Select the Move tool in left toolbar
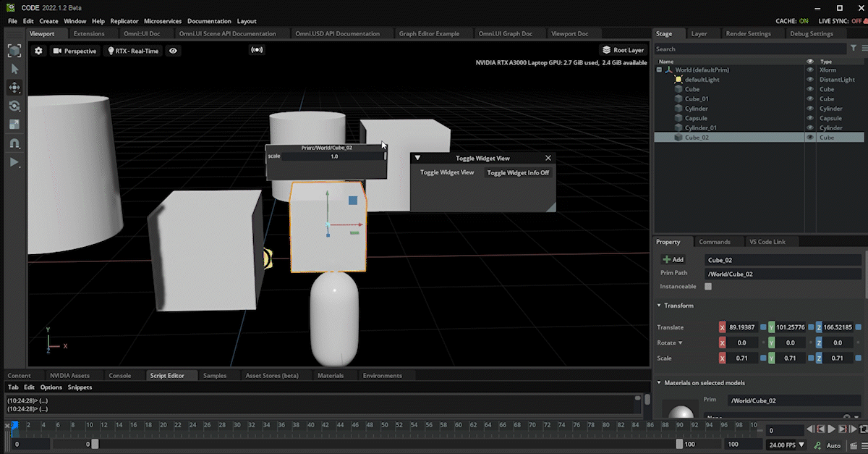The width and height of the screenshot is (868, 454). point(14,88)
